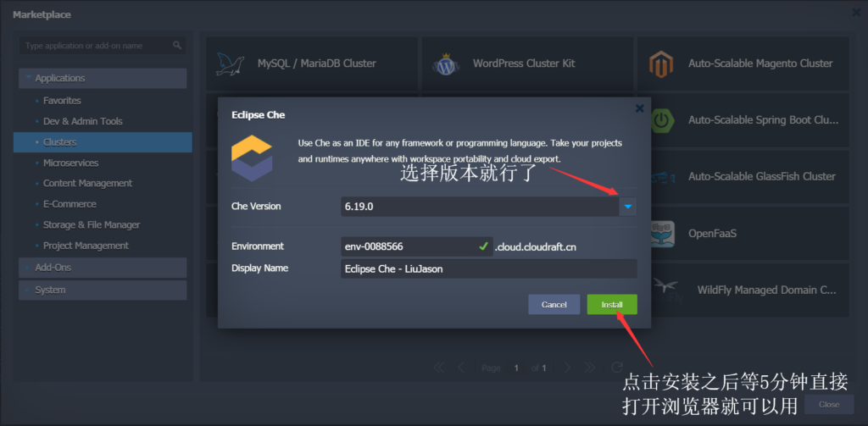868x426 pixels.
Task: Open Auto-Scalable Magento Cluster card
Action: click(743, 64)
